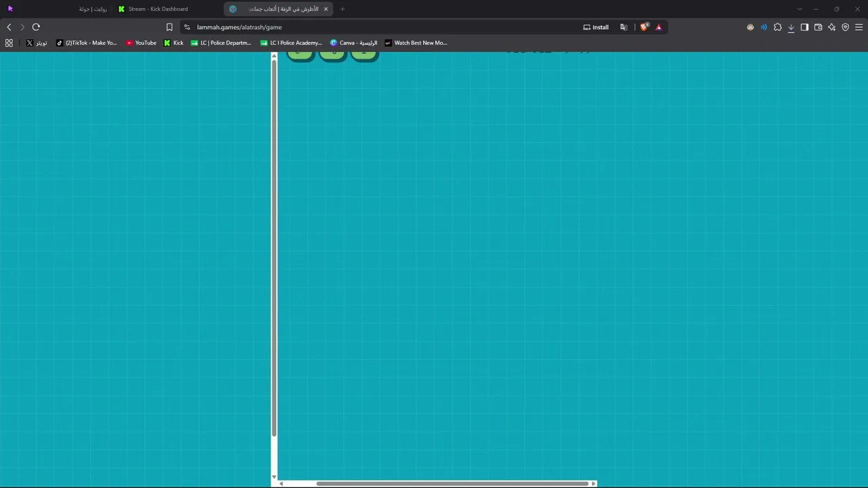This screenshot has width=868, height=488.
Task: Click the horizontal scrollbar's right arrow
Action: pos(593,483)
